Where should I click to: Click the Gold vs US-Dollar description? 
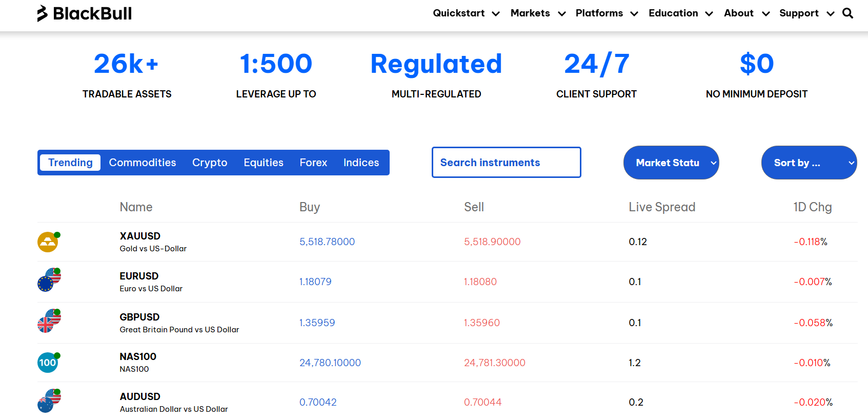153,249
